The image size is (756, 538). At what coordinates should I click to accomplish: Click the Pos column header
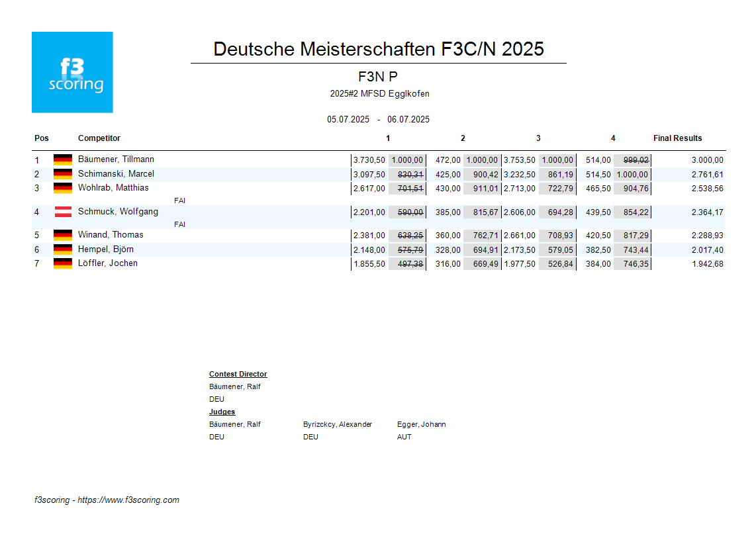coord(42,138)
